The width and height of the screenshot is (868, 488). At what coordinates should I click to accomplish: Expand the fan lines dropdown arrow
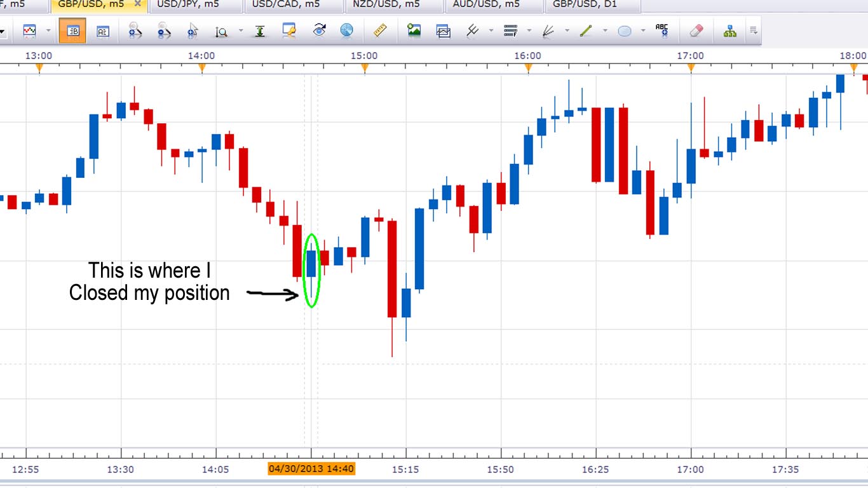click(567, 30)
